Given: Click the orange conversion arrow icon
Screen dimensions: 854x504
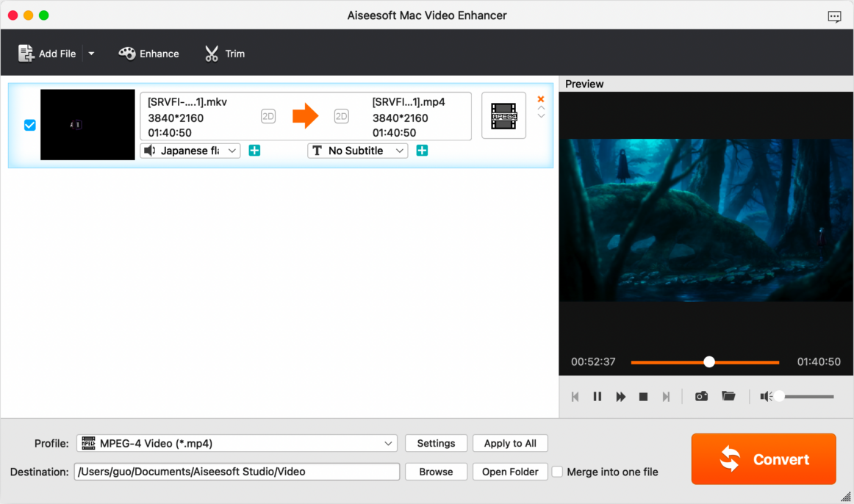Looking at the screenshot, I should (x=305, y=116).
